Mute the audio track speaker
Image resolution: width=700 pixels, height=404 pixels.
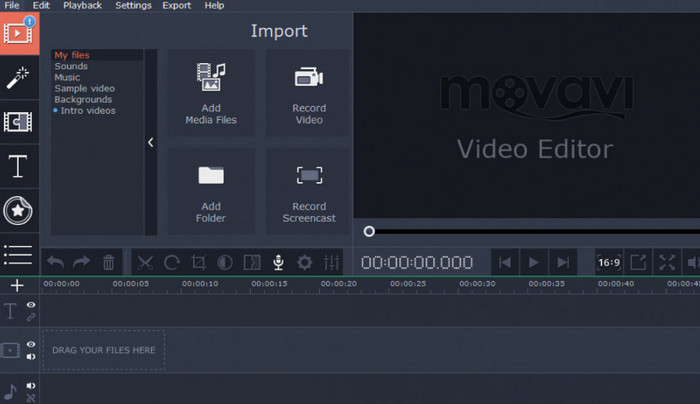[x=31, y=386]
